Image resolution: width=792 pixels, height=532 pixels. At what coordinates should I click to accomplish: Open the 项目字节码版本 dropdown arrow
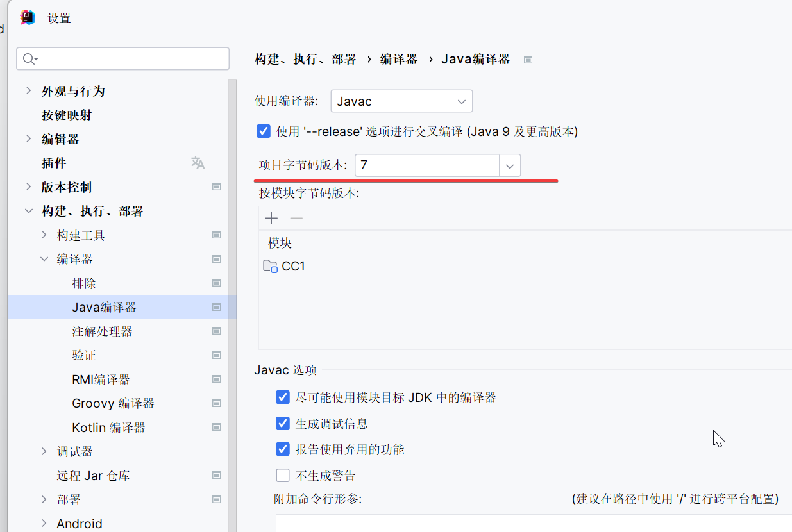click(510, 165)
